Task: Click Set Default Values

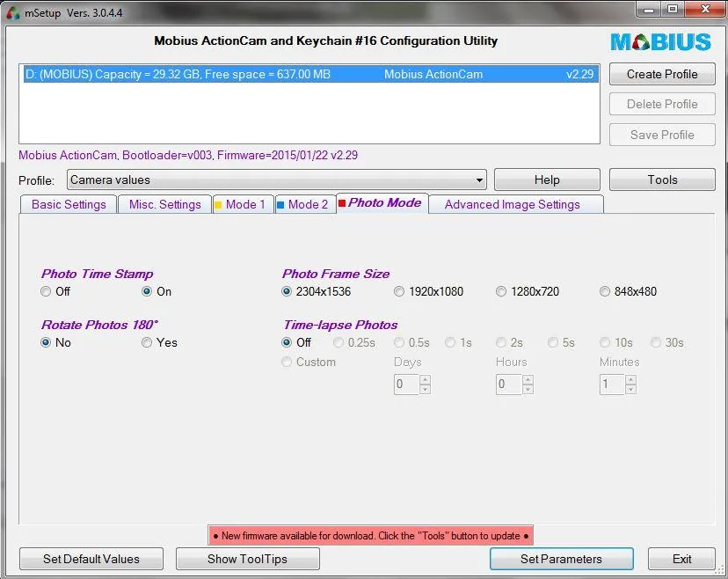Action: [x=91, y=559]
